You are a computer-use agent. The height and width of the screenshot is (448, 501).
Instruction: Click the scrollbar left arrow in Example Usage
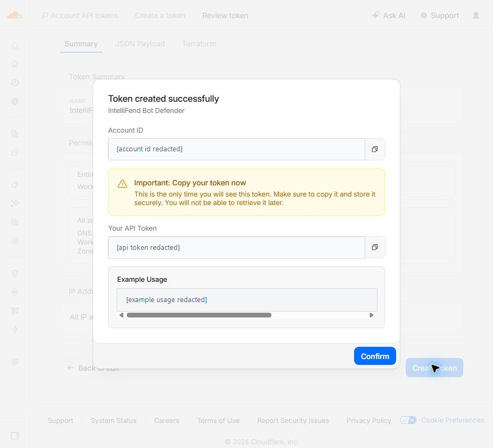point(121,315)
